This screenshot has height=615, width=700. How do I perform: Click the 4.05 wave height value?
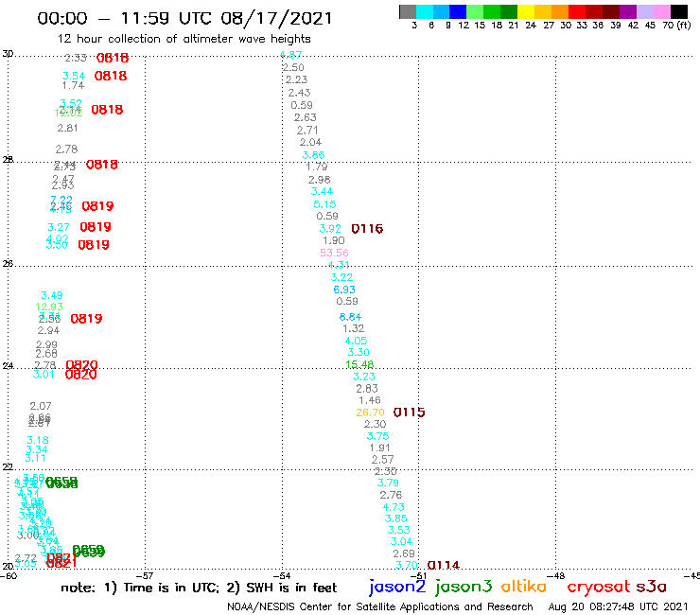tap(356, 341)
